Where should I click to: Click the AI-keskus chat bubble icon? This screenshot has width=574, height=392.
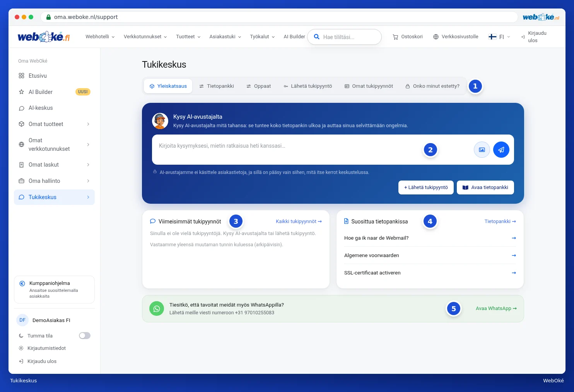coord(22,108)
